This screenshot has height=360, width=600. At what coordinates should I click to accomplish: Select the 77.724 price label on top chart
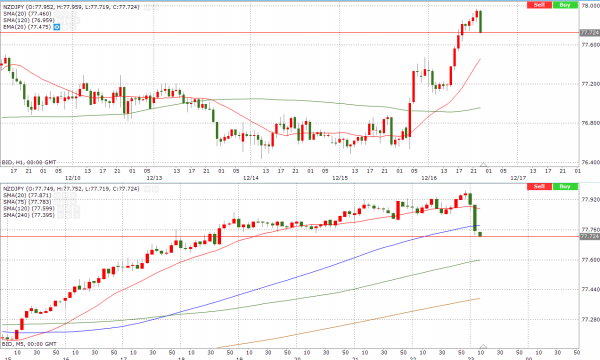point(590,33)
